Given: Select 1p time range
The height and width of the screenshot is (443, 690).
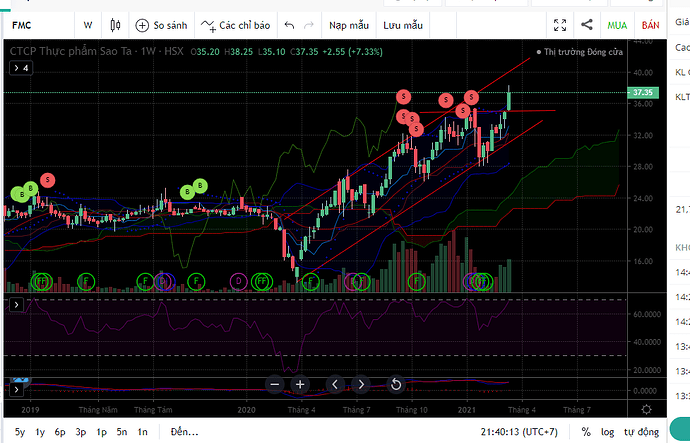Looking at the screenshot, I should (102, 432).
